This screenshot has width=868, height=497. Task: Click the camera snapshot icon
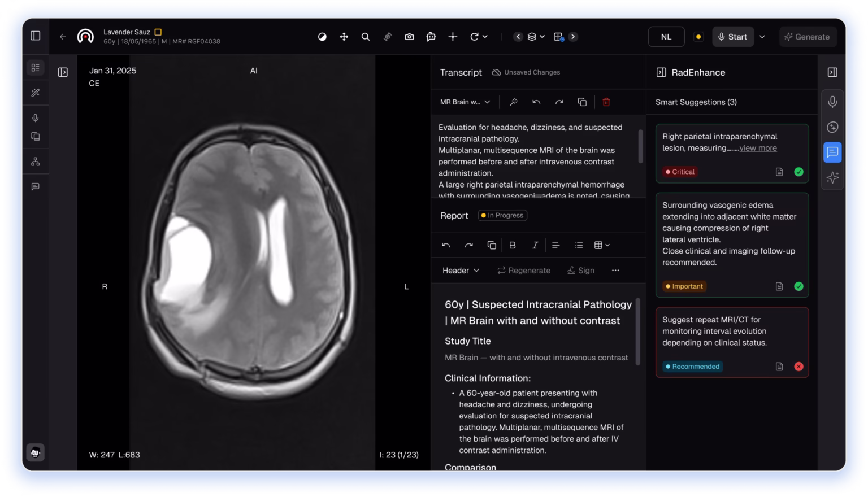click(409, 37)
